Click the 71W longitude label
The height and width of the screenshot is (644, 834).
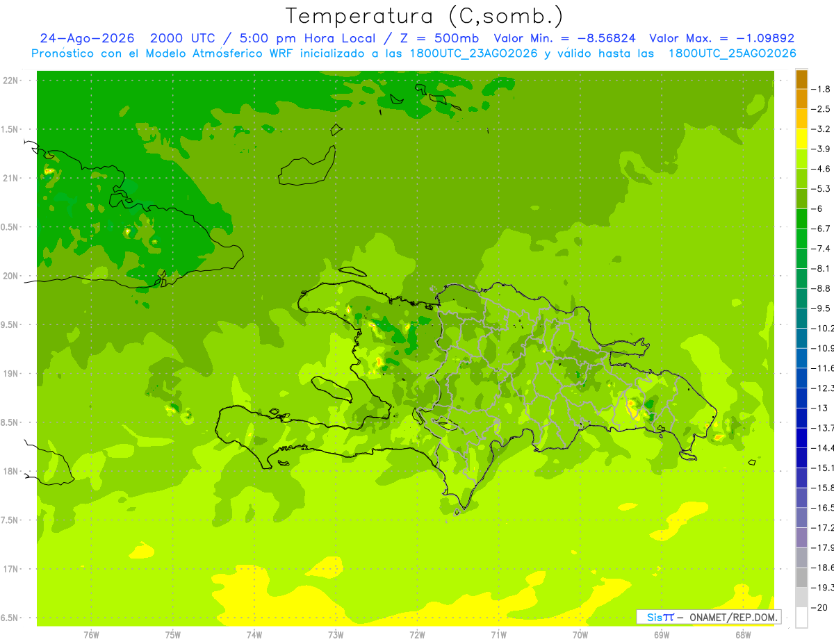(498, 634)
